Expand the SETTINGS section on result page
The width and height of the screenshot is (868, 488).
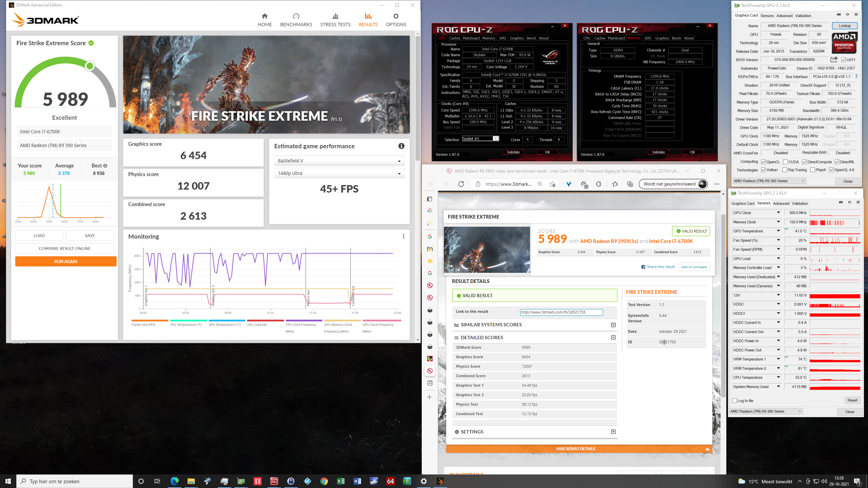[613, 432]
